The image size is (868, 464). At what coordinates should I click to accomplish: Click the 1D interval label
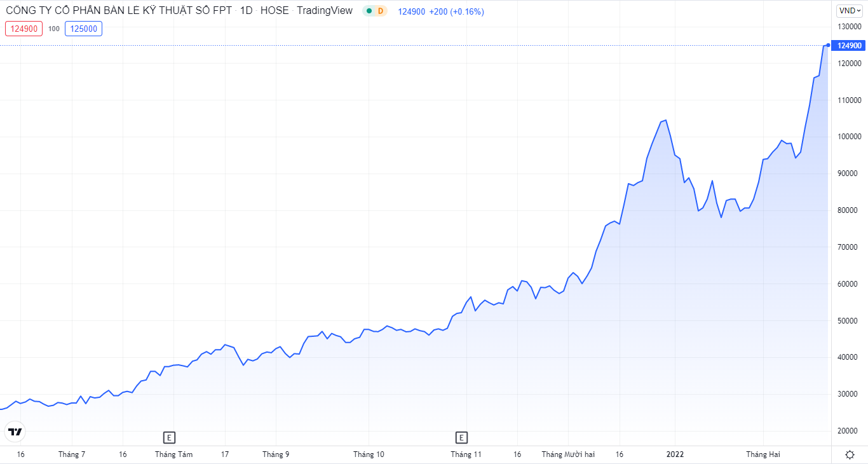pos(246,11)
